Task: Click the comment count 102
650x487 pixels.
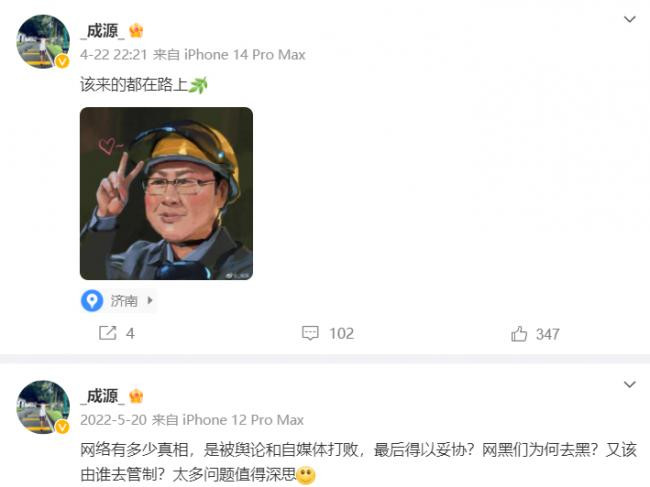Action: tap(342, 333)
